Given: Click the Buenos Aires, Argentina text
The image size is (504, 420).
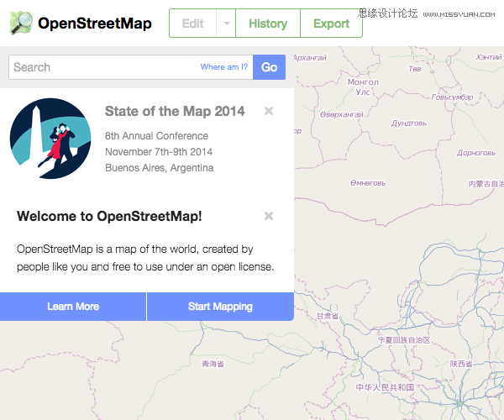Looking at the screenshot, I should click(159, 168).
